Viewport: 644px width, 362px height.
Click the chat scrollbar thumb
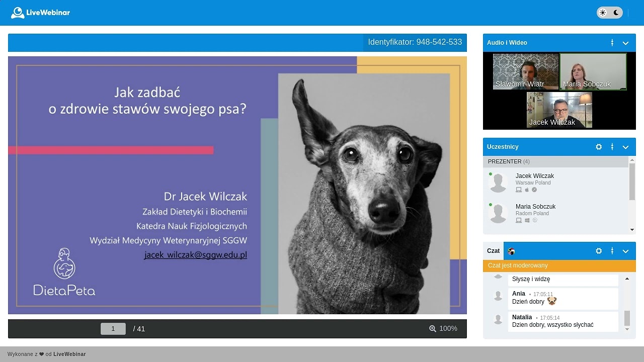click(x=627, y=318)
